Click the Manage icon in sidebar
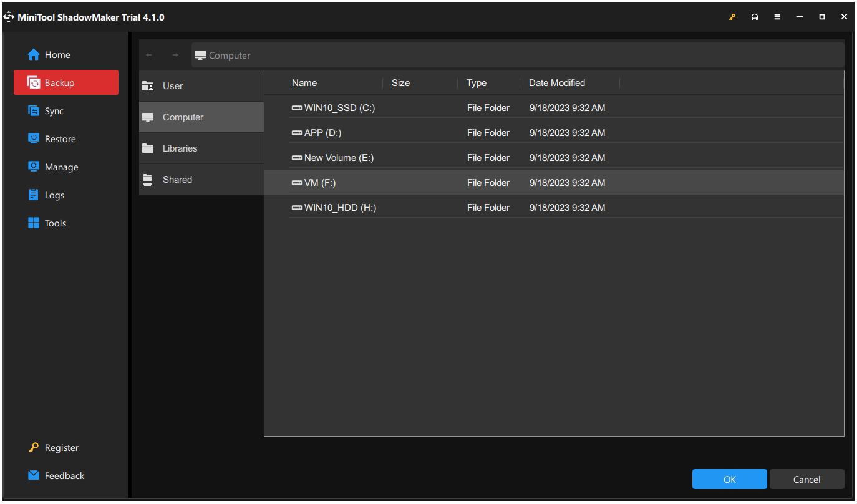 [34, 167]
